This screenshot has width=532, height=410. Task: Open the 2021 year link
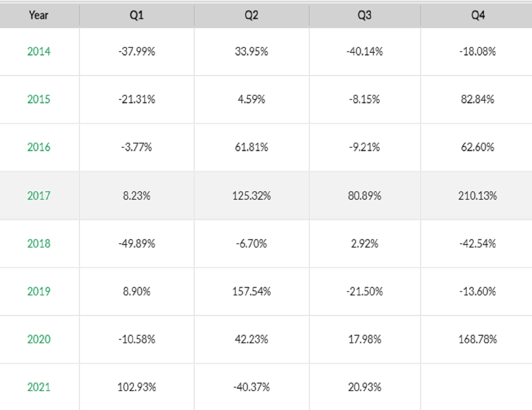pos(39,387)
